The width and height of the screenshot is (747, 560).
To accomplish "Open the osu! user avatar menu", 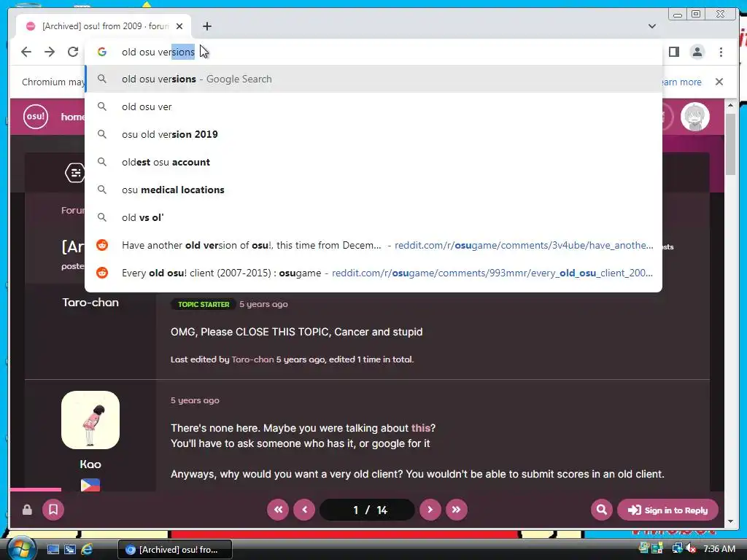I will pos(695,117).
